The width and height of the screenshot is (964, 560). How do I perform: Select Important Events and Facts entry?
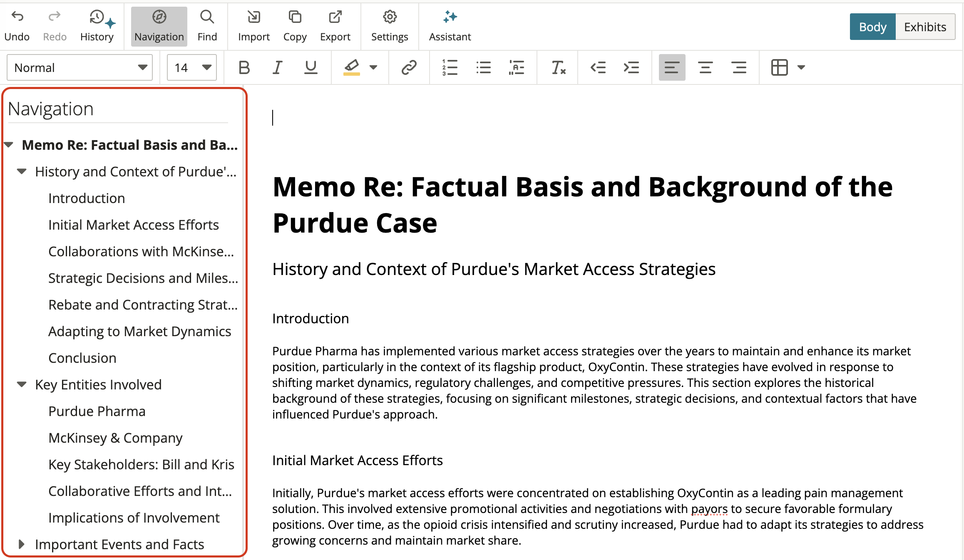point(119,544)
